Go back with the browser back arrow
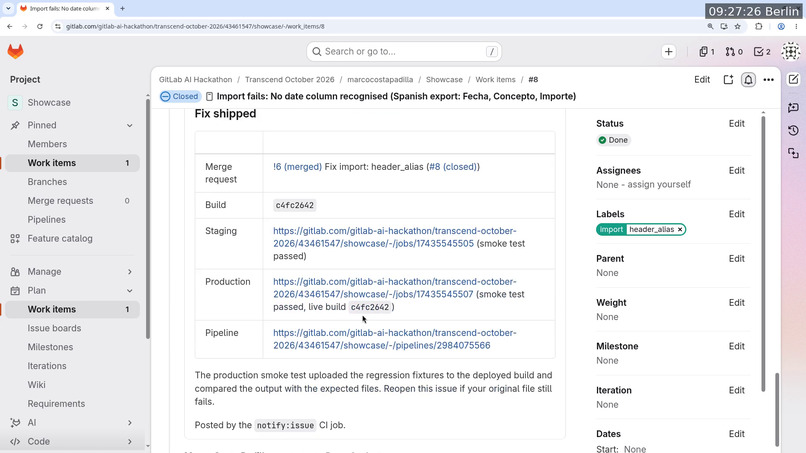806x453 pixels. tap(10, 26)
